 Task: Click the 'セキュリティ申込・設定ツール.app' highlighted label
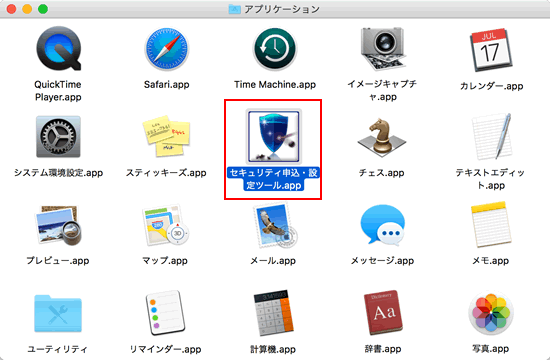click(x=274, y=179)
